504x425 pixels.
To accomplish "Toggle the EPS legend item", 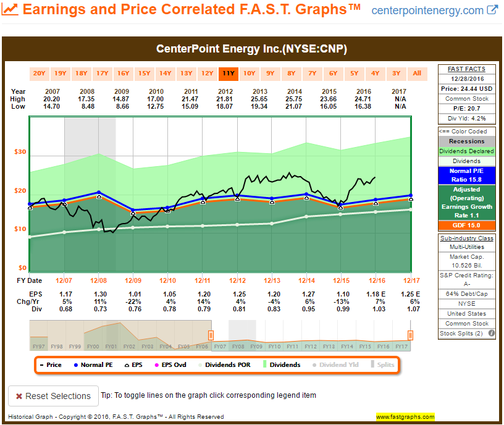I will [133, 365].
